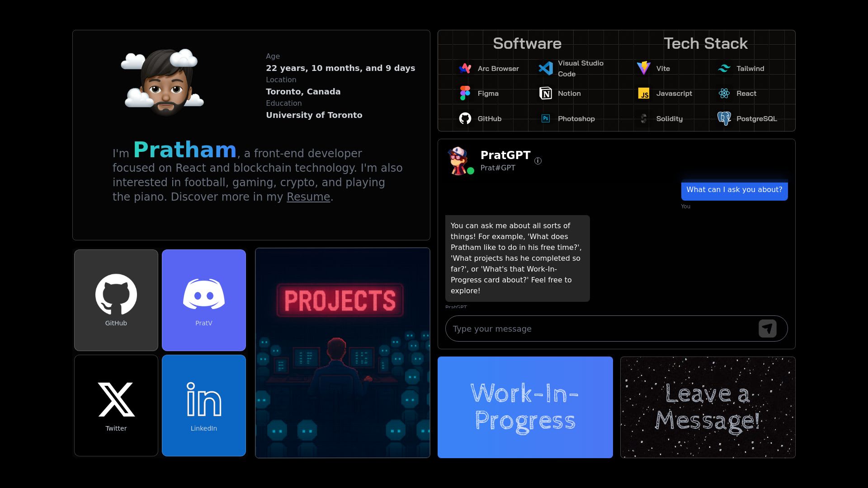The image size is (868, 488).
Task: Click the Software heading
Action: click(527, 43)
